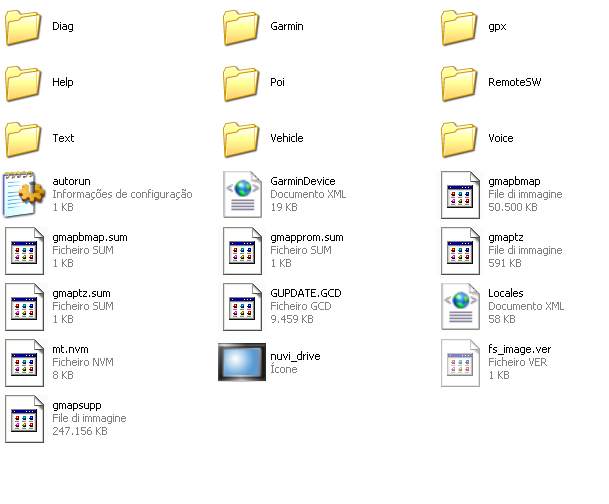
Task: Click the "Ficheiro NVM" type text
Action: (x=83, y=362)
